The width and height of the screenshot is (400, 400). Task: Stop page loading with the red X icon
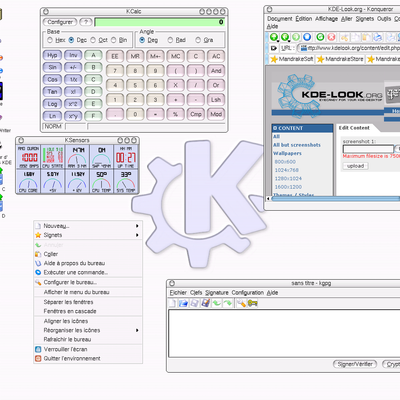(331, 37)
